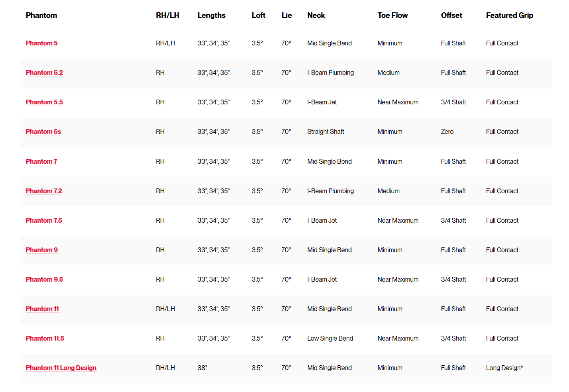Open the Phantom 11 link
Viewport: 569px width, 392px height.
click(x=42, y=309)
